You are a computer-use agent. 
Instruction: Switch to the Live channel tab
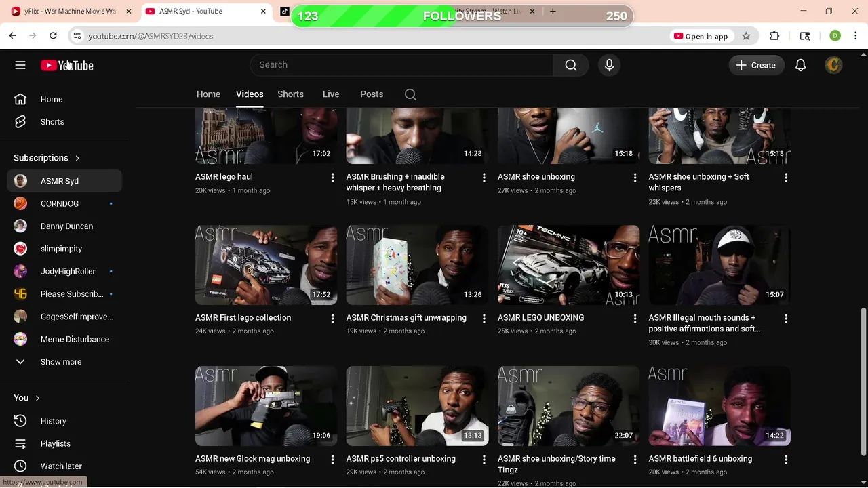(x=331, y=94)
